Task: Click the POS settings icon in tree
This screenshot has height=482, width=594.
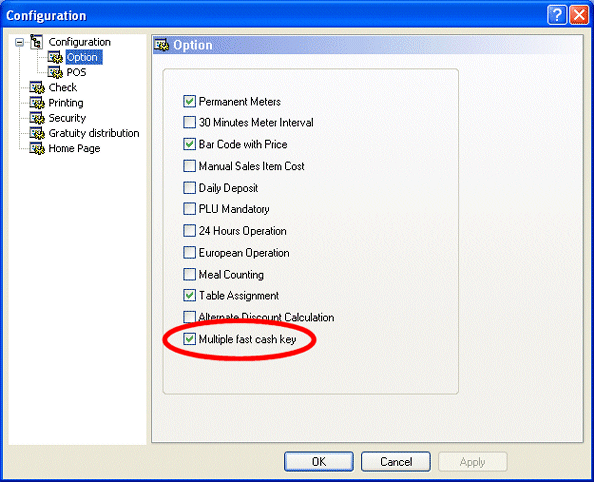Action: pyautogui.click(x=55, y=72)
